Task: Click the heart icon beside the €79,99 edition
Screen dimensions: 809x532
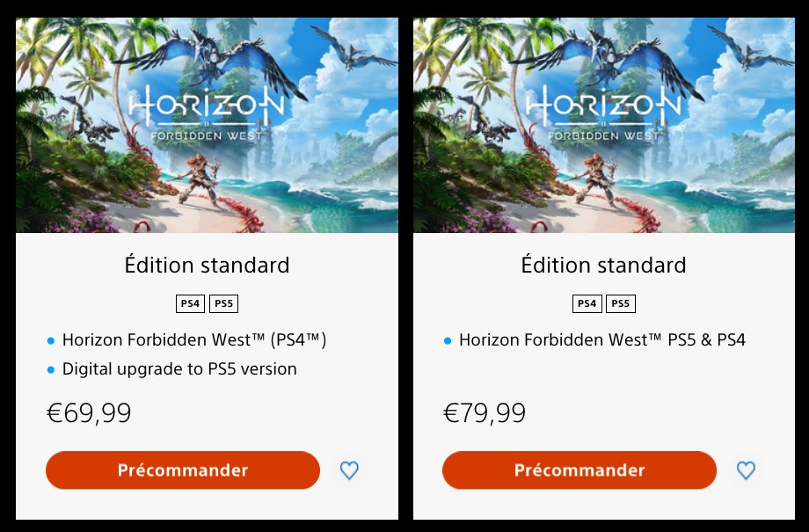Action: click(746, 470)
